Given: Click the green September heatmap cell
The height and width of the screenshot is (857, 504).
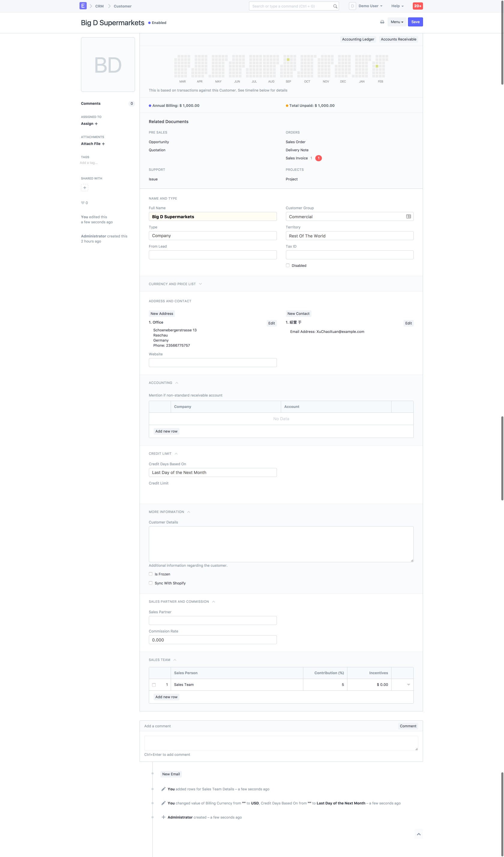Looking at the screenshot, I should (x=288, y=59).
